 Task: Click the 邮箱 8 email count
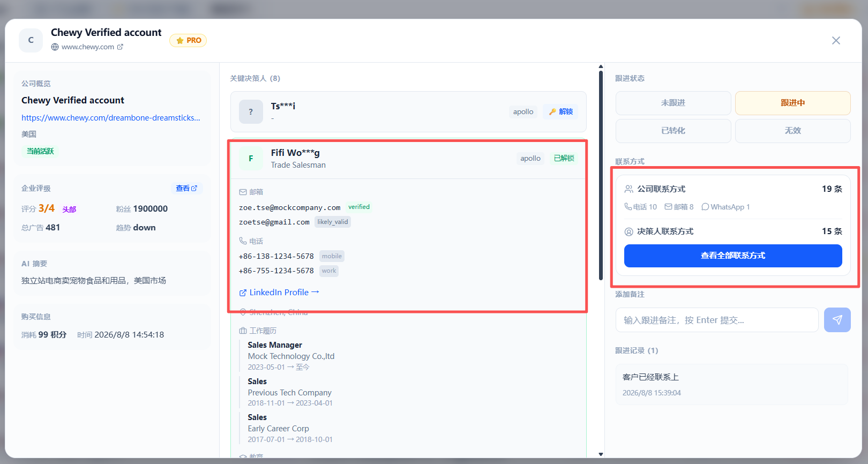679,207
